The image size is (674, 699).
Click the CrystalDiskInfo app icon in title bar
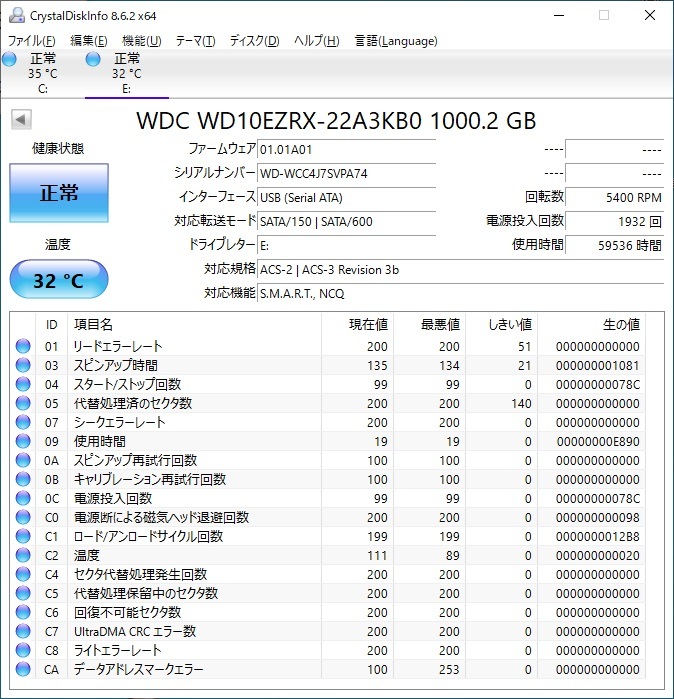(17, 16)
